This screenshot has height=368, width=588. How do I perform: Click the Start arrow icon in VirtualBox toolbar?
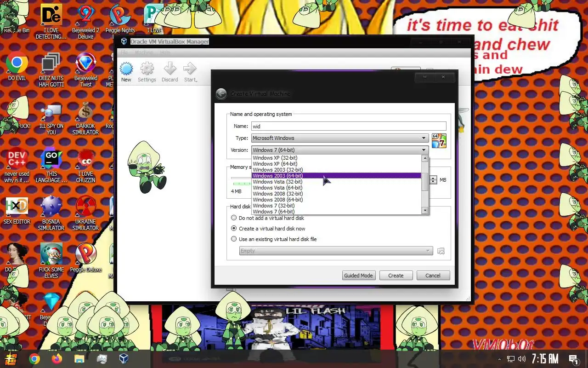pos(190,69)
